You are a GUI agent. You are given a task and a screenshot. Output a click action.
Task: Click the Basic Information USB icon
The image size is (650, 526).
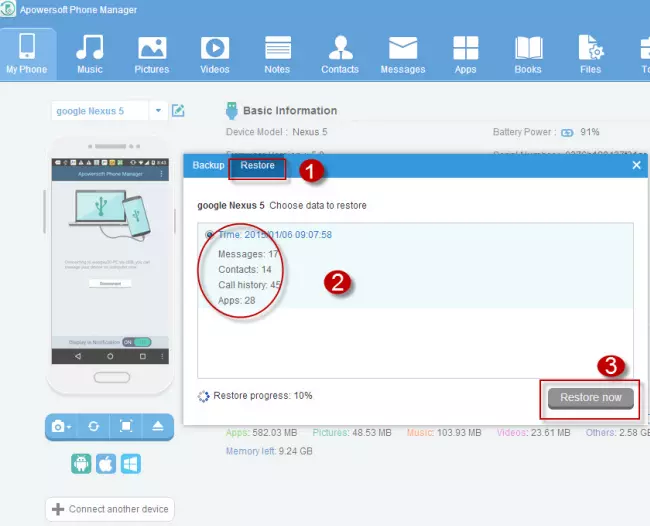pyautogui.click(x=232, y=111)
